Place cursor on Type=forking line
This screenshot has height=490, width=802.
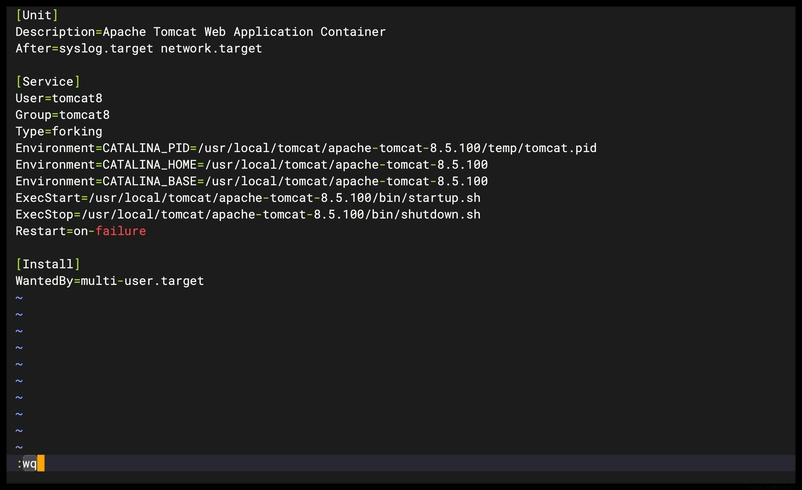coord(58,131)
